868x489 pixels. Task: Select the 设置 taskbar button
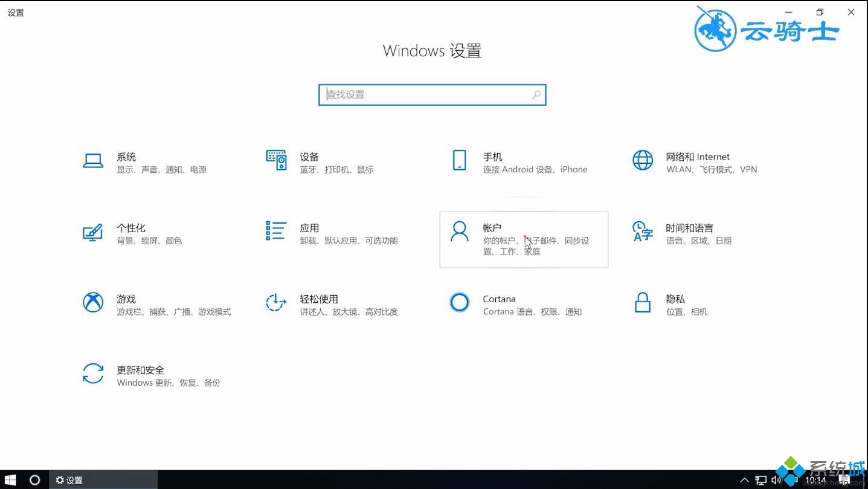tap(103, 480)
